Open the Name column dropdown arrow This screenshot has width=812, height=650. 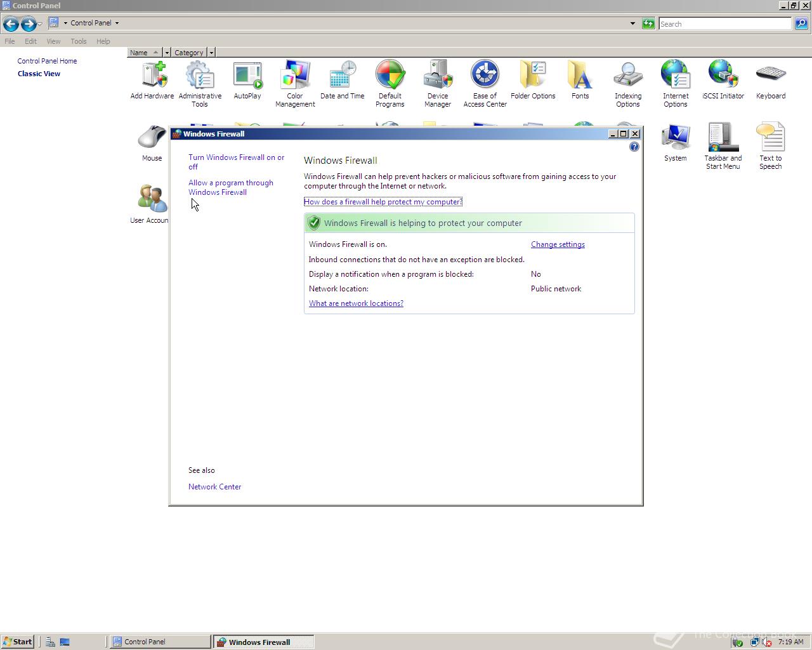pyautogui.click(x=167, y=53)
